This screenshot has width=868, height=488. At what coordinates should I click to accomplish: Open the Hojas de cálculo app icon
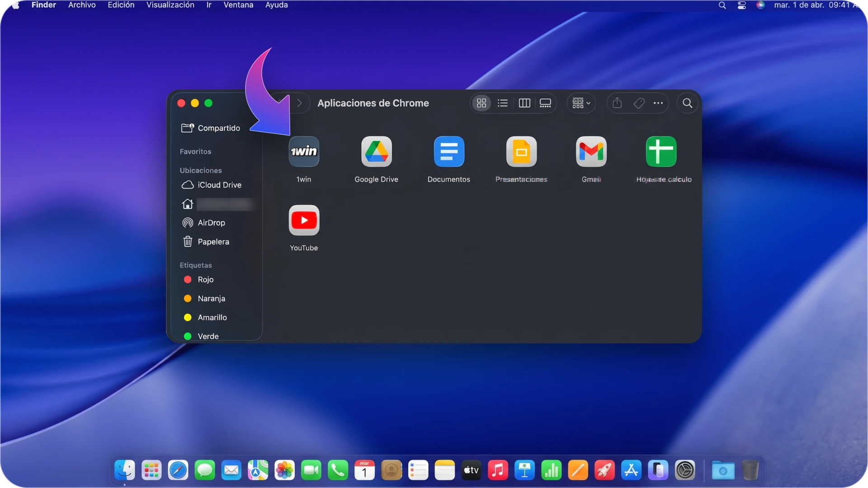tap(661, 151)
